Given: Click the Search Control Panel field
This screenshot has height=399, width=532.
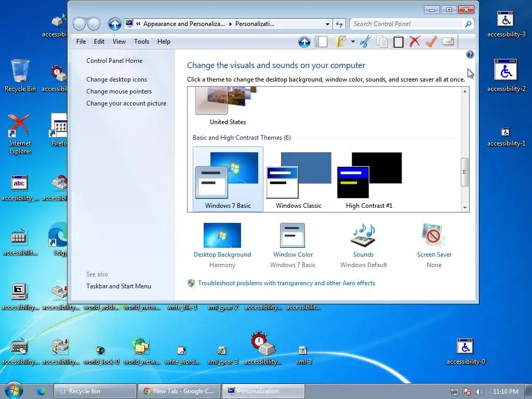Looking at the screenshot, I should (x=407, y=24).
